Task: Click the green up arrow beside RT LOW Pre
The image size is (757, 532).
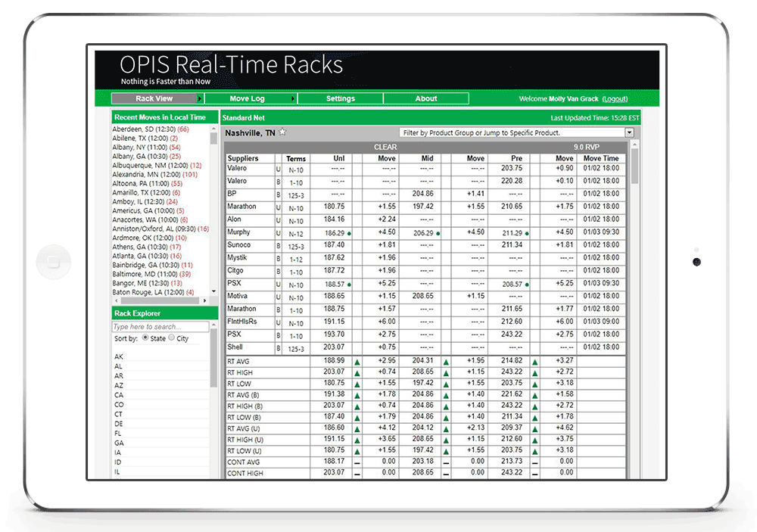Action: pos(535,384)
